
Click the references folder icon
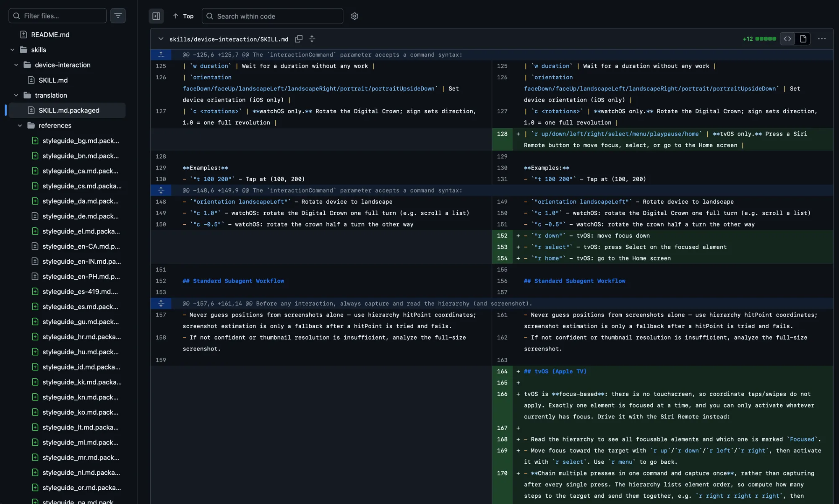pyautogui.click(x=31, y=125)
